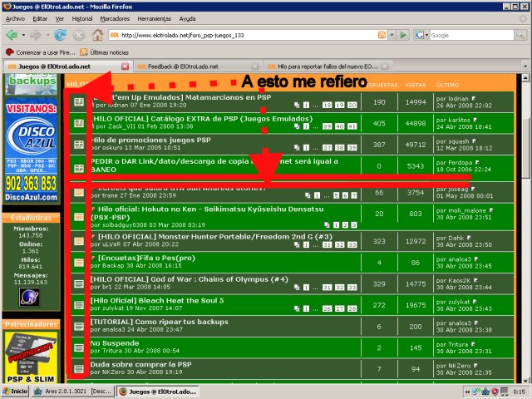Reload the page with the refresh icon
The height and width of the screenshot is (399, 532).
[61, 35]
